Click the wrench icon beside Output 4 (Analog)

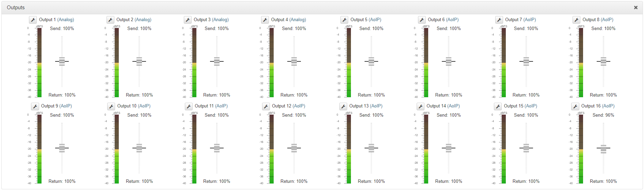pos(265,20)
